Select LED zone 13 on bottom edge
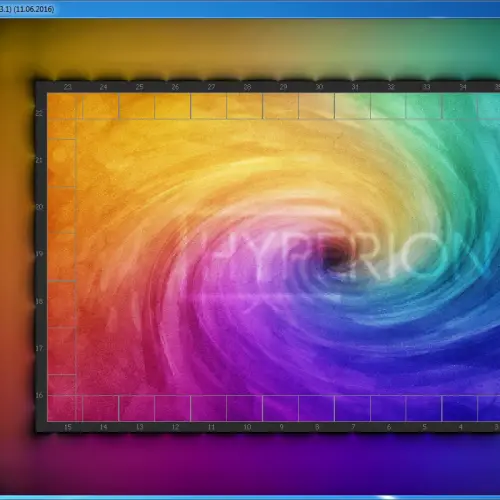Image resolution: width=500 pixels, height=500 pixels. pyautogui.click(x=137, y=408)
